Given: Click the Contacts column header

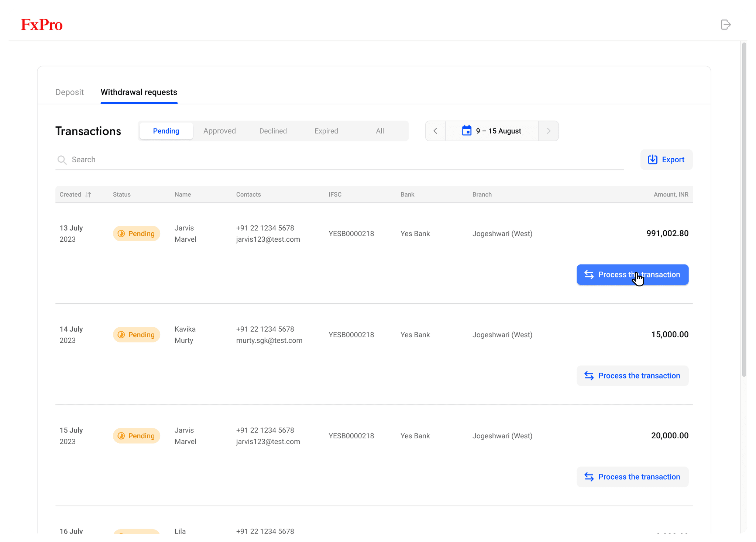Looking at the screenshot, I should coord(248,194).
